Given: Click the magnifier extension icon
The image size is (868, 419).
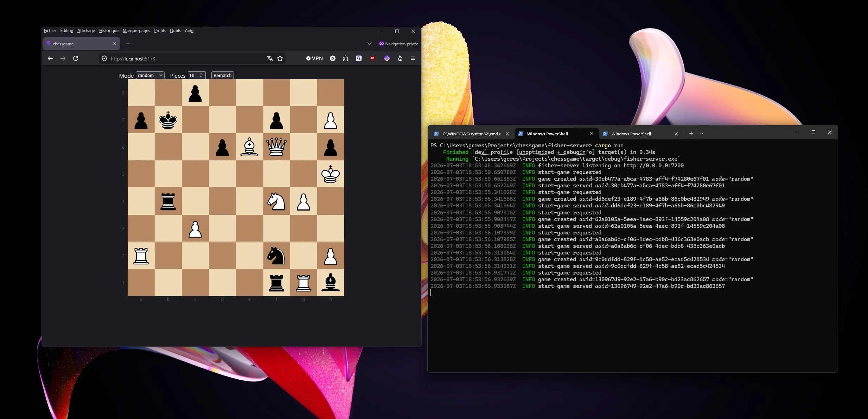Looking at the screenshot, I should pyautogui.click(x=359, y=58).
